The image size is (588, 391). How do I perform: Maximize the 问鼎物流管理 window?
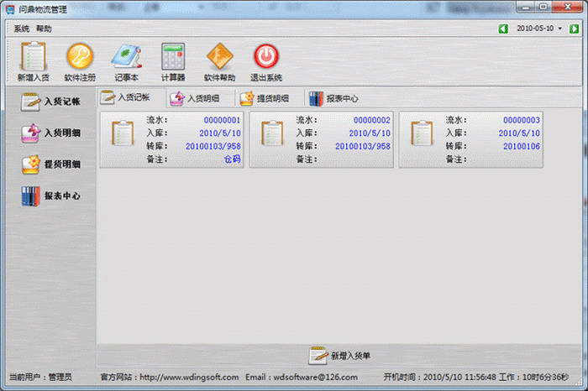(x=543, y=7)
